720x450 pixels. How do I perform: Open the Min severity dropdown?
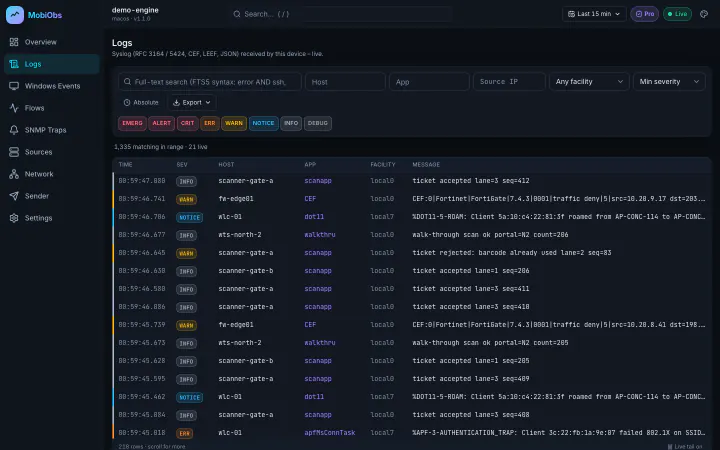(x=669, y=82)
